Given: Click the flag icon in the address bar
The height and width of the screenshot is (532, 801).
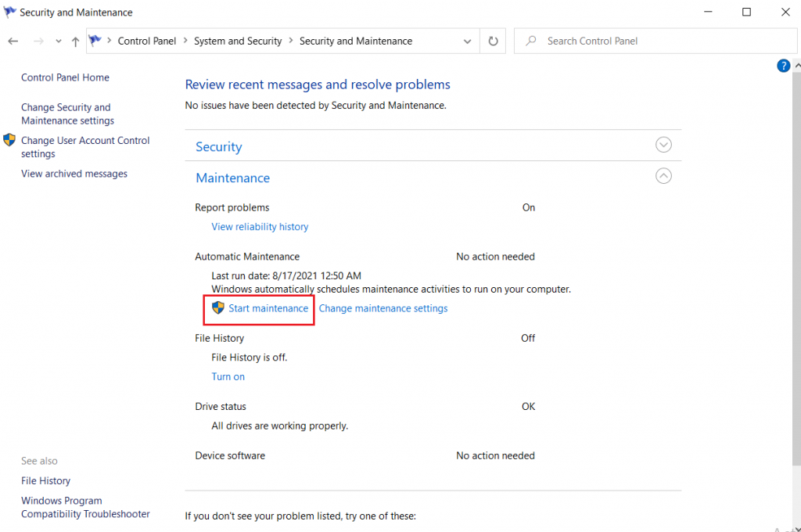Looking at the screenshot, I should coord(95,41).
